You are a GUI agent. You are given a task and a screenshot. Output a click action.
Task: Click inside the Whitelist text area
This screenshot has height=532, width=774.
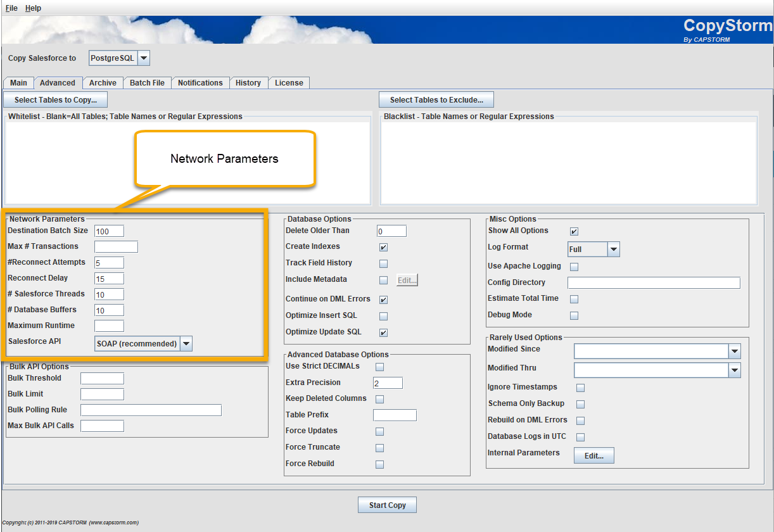point(187,162)
